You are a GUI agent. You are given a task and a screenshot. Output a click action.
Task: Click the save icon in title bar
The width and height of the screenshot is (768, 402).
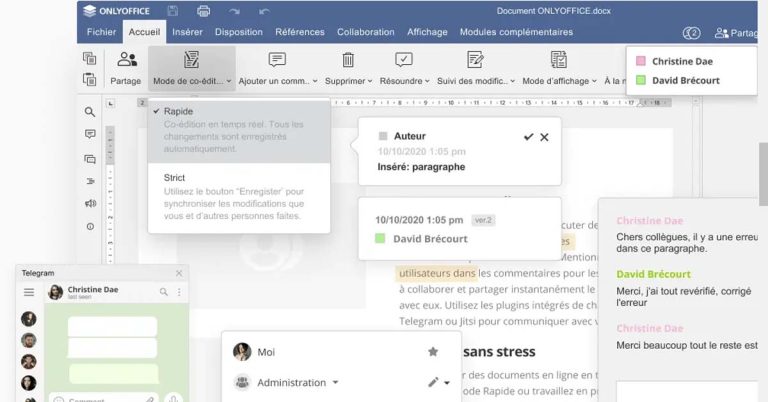(x=172, y=11)
